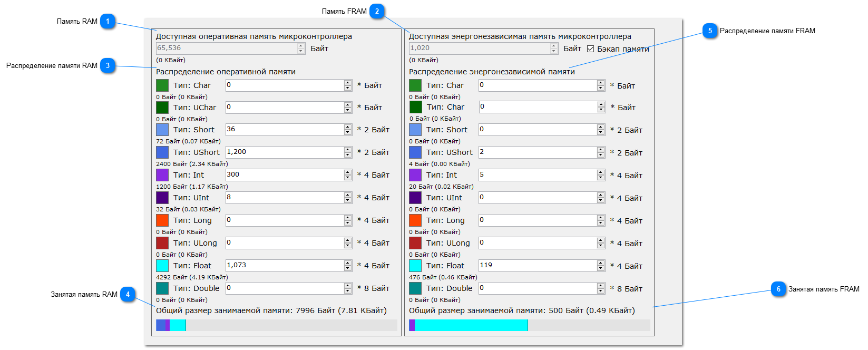The image size is (868, 350).
Task: Click the available FRAM size field showing 1,020
Action: [483, 48]
